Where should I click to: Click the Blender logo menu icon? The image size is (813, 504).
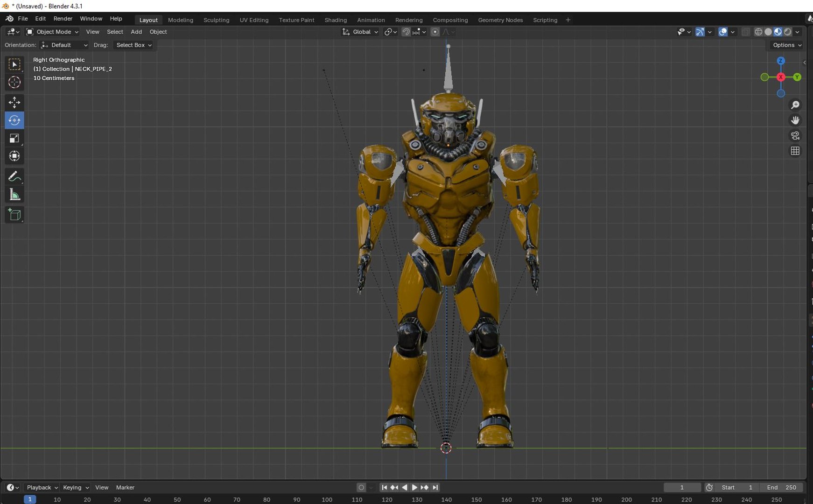pos(9,19)
